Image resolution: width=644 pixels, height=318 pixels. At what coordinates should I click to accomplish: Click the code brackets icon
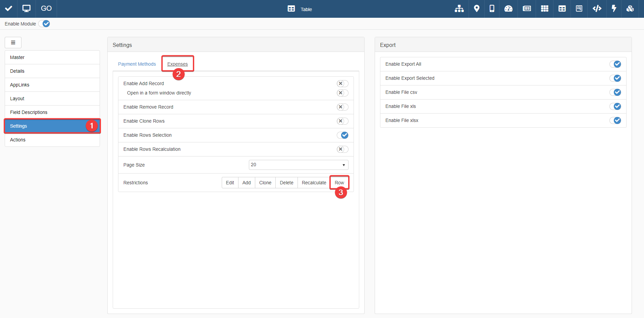click(597, 9)
